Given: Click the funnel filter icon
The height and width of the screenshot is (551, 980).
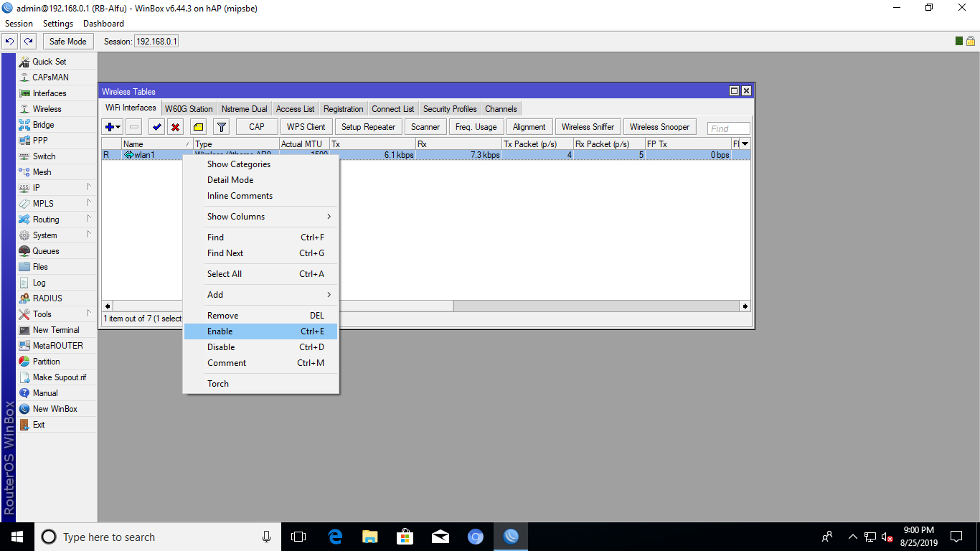Looking at the screenshot, I should (222, 127).
